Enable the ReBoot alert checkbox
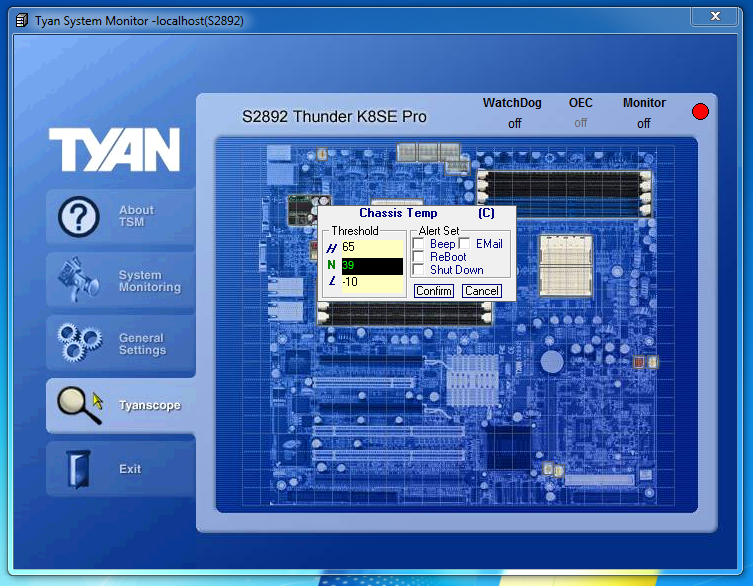The height and width of the screenshot is (586, 753). [418, 257]
